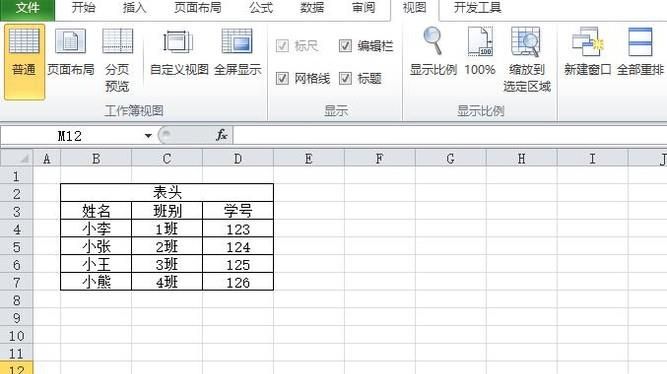Select column B header
667x374 pixels.
(x=96, y=159)
